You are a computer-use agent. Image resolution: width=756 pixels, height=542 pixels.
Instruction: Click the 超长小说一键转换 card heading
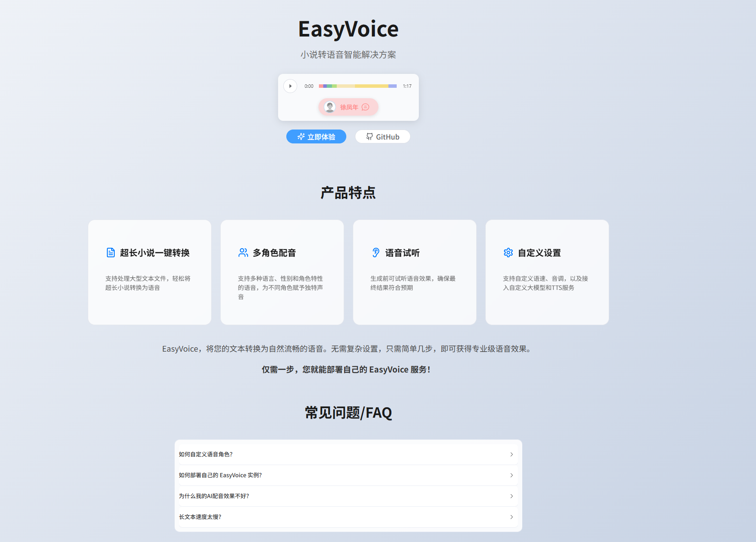[x=155, y=253]
